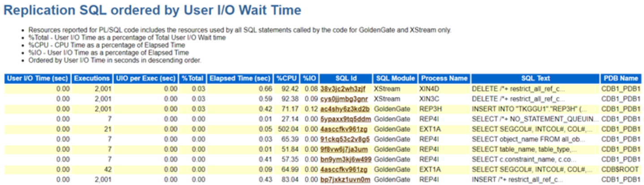
Task: Click the Executions column header
Action: point(92,79)
